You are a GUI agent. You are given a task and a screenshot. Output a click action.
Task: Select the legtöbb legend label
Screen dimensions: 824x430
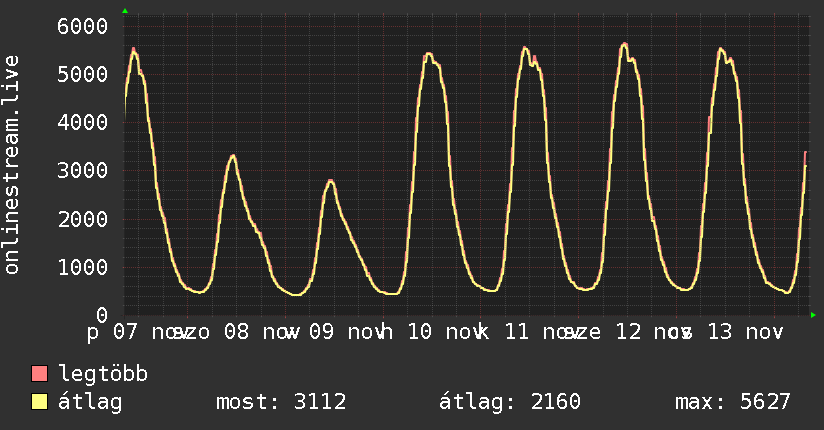(104, 375)
